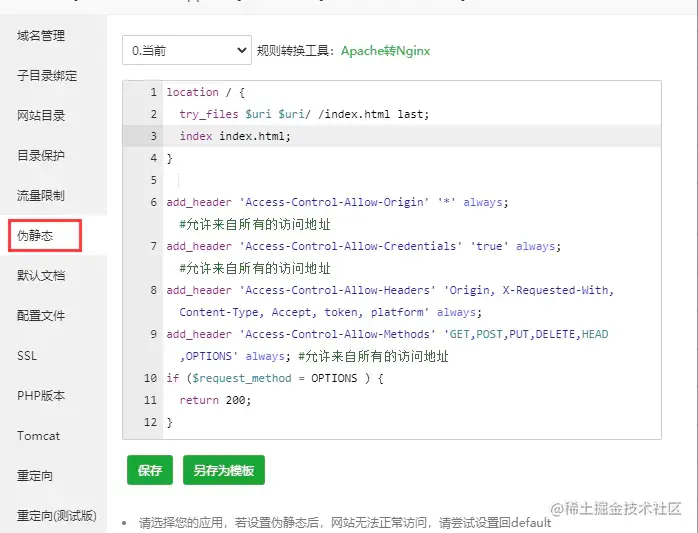Click code line 1 'location / {'
The image size is (698, 533).
coord(206,92)
